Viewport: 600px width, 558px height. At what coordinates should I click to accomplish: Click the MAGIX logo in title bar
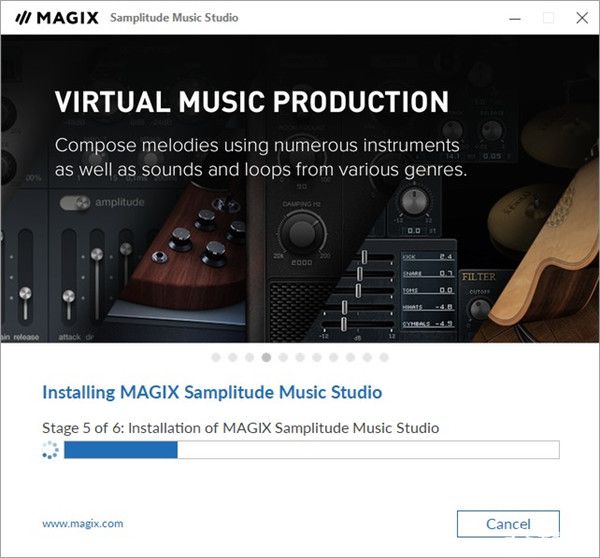coord(57,18)
